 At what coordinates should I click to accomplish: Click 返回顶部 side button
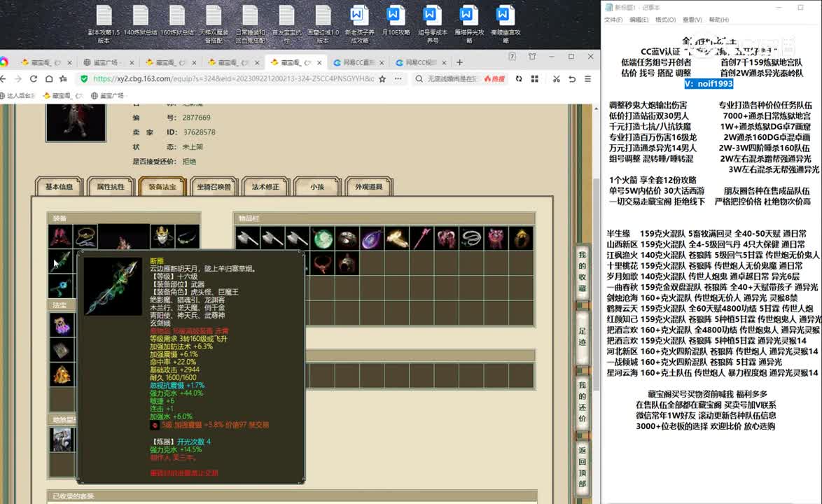[x=582, y=467]
